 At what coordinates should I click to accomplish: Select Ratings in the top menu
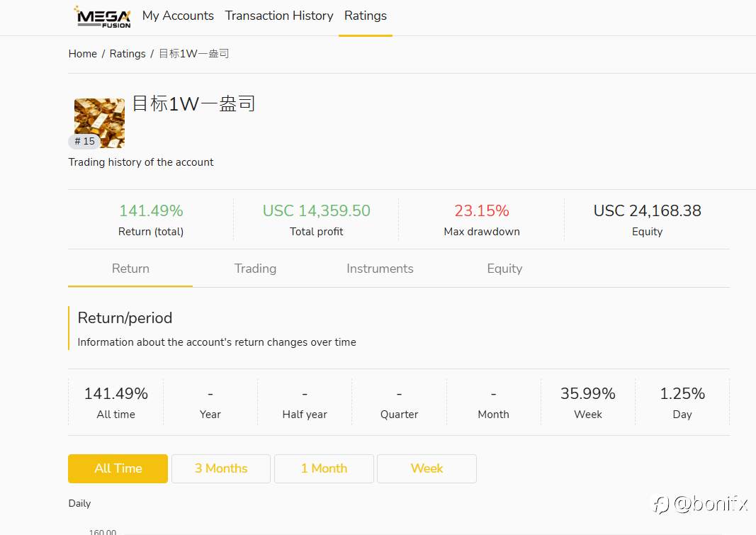(x=365, y=16)
